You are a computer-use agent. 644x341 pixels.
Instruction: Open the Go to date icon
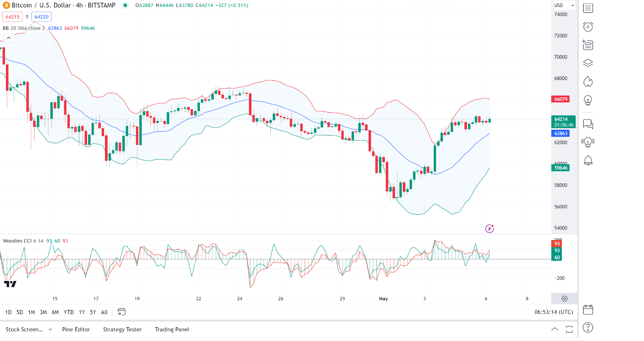tap(122, 312)
